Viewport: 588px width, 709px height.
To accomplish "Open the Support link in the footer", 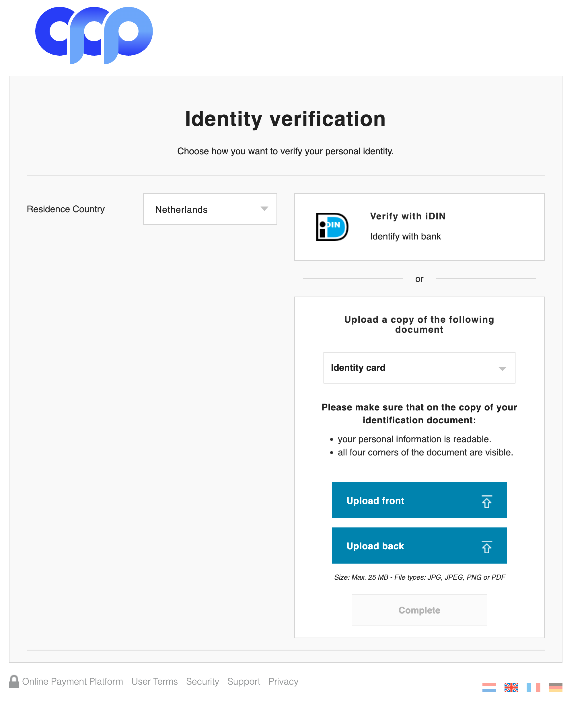I will (243, 681).
